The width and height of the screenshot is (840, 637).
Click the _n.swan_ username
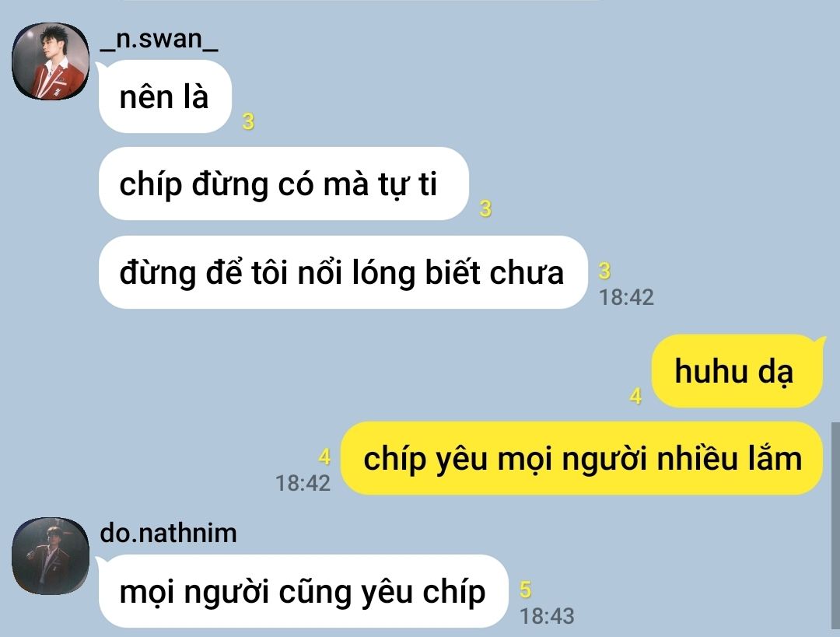pyautogui.click(x=159, y=40)
